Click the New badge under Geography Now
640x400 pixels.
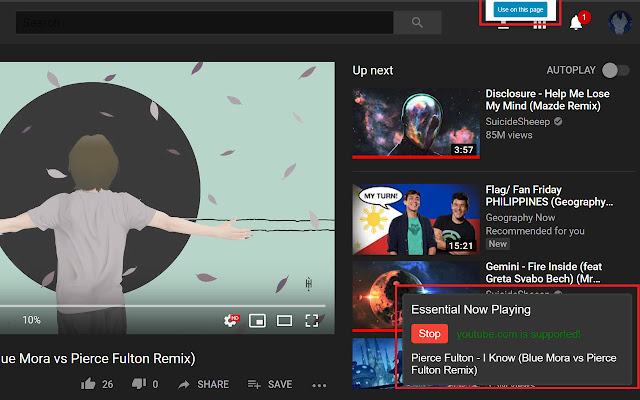point(498,244)
